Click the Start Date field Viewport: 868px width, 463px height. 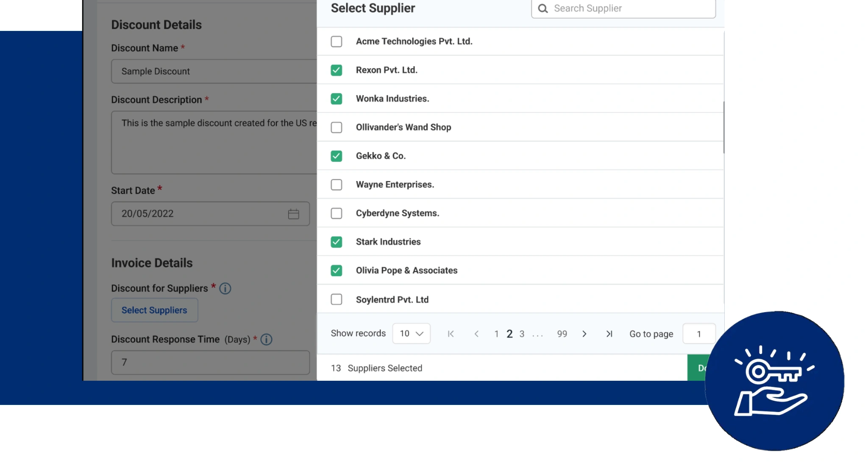coord(210,214)
